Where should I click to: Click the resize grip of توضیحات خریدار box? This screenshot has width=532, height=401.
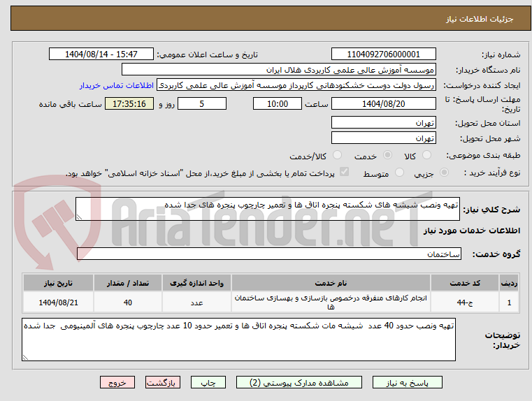click(x=25, y=357)
